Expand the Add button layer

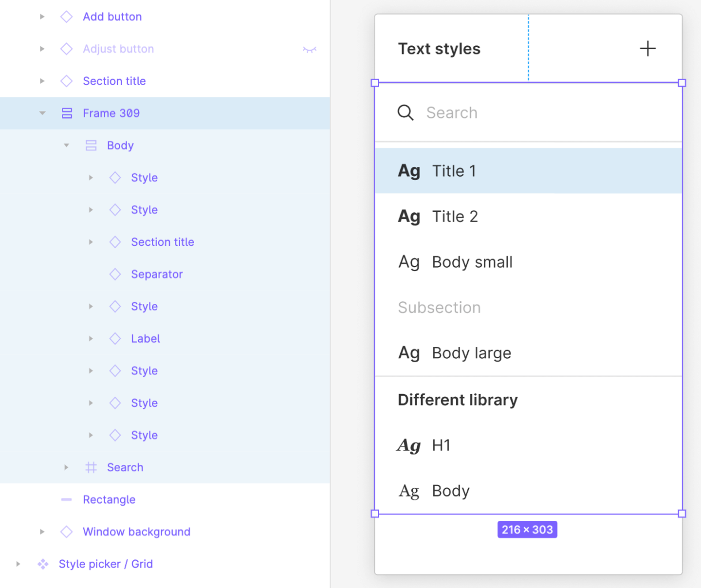pos(42,17)
